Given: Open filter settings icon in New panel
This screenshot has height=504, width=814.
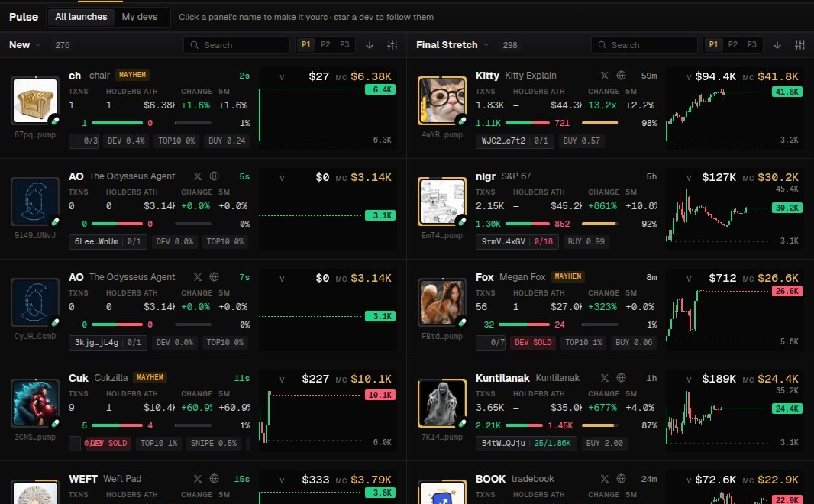Looking at the screenshot, I should pyautogui.click(x=392, y=45).
